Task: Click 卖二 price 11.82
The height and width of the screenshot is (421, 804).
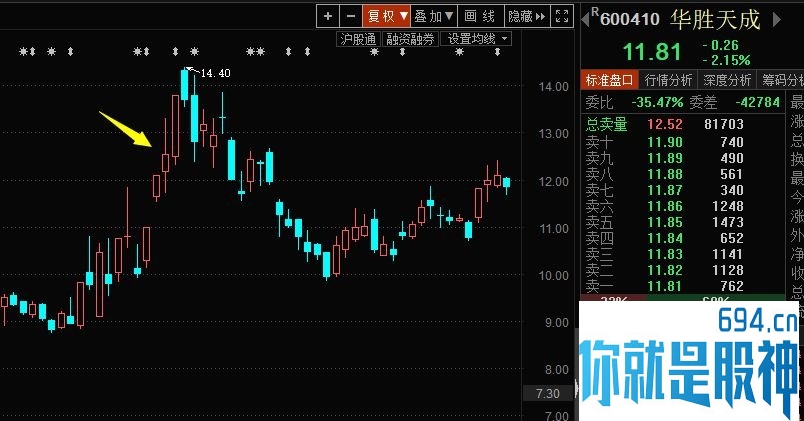Action: (x=665, y=270)
